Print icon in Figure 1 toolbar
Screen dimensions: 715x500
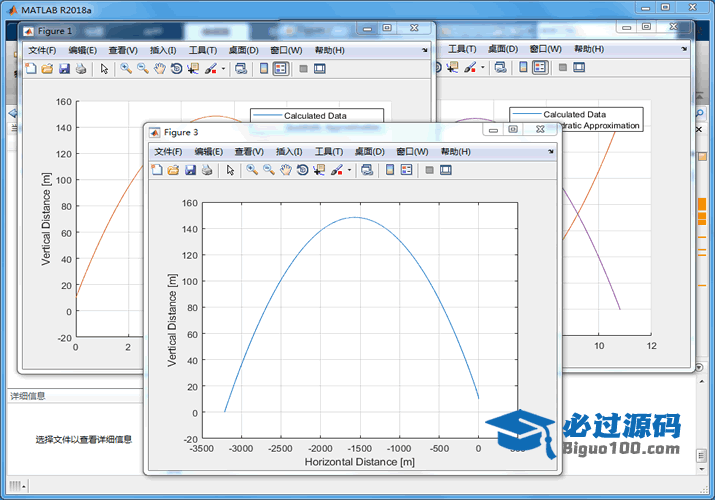[x=81, y=69]
